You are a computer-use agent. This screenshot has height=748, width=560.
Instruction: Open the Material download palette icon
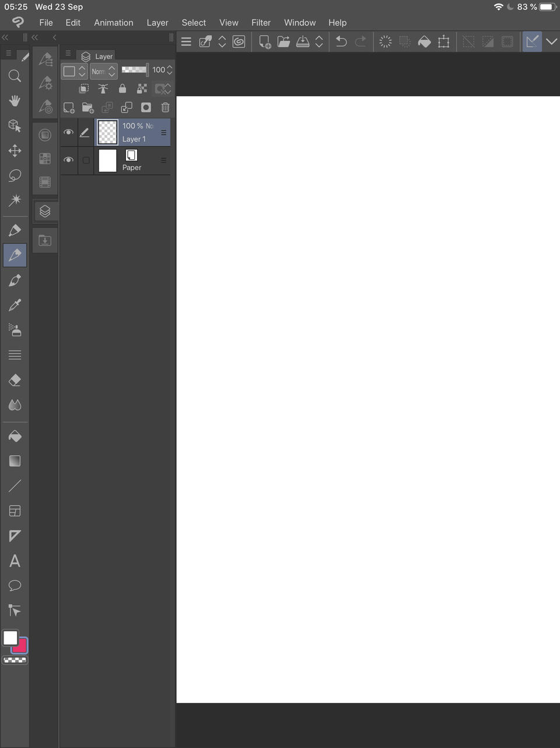coord(45,240)
